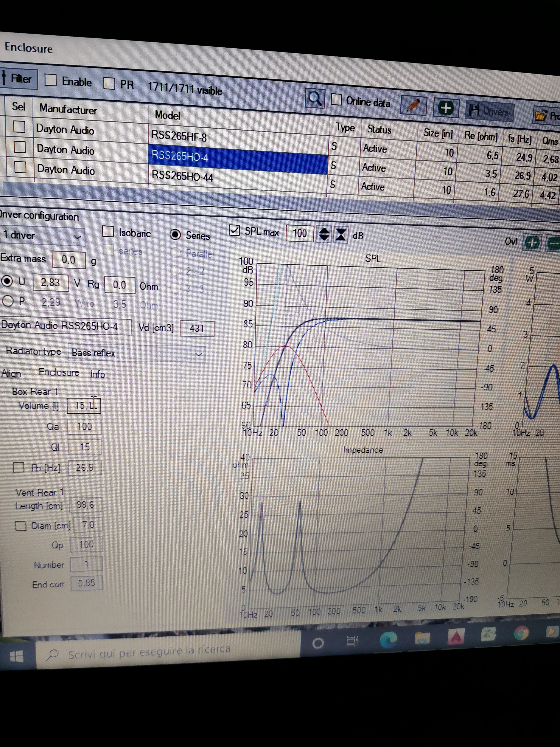
Task: Toggle the Fb [Hz] checkbox
Action: point(18,467)
